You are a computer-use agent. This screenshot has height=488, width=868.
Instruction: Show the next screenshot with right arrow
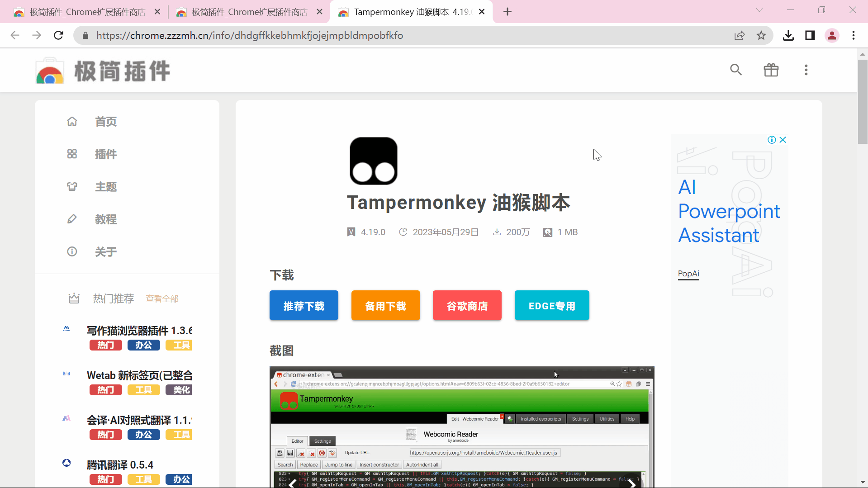click(x=631, y=483)
